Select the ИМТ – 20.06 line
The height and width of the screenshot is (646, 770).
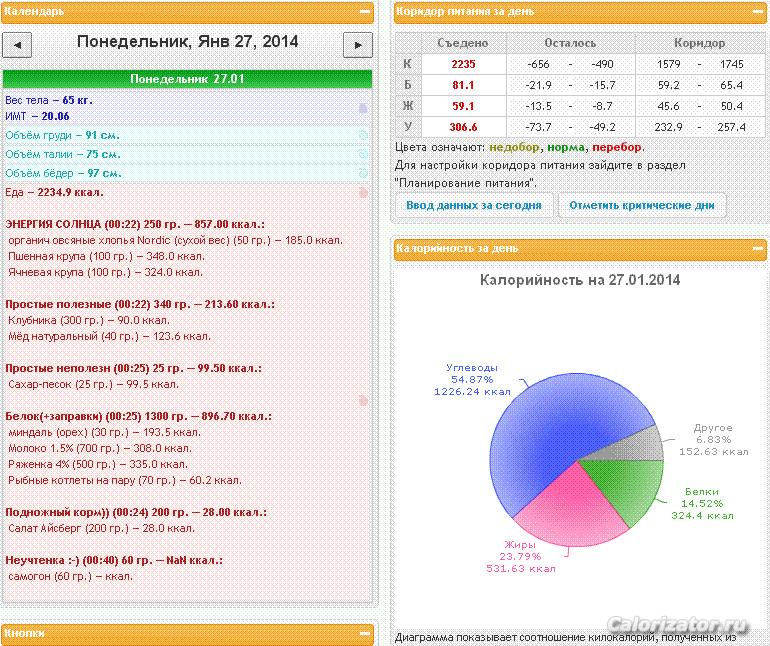click(37, 116)
